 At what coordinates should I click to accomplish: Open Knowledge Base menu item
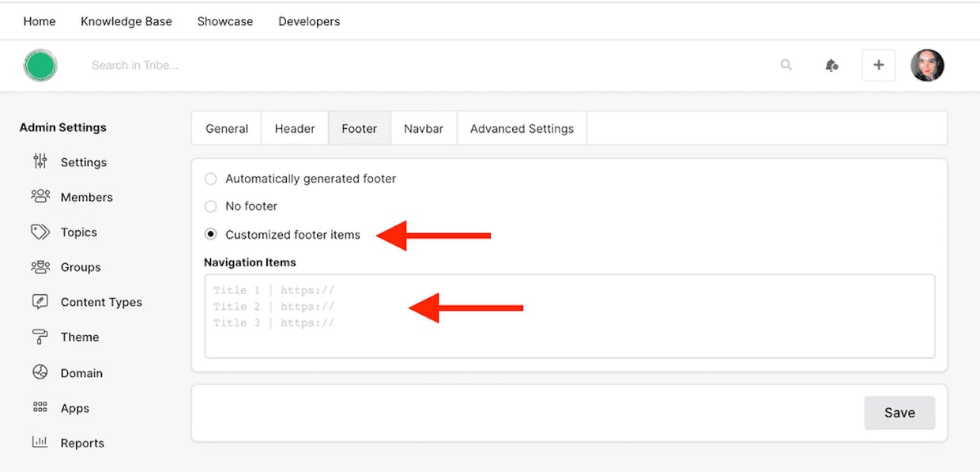(126, 21)
